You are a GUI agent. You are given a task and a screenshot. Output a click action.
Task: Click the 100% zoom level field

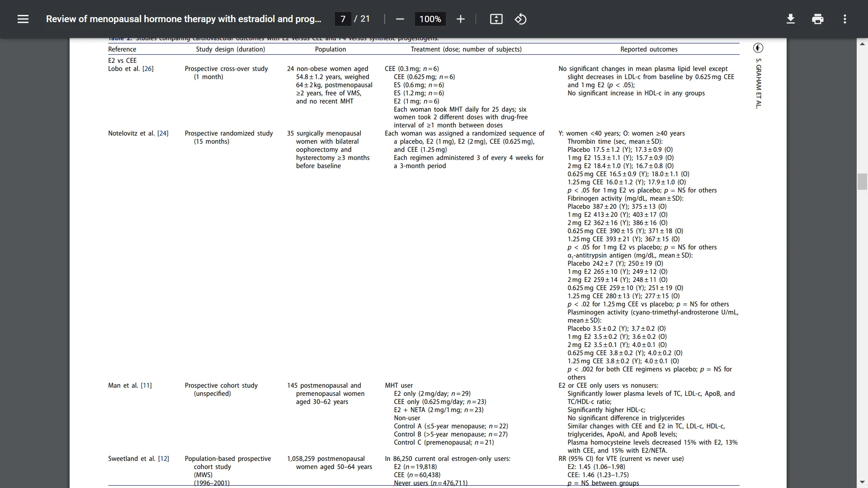coord(430,19)
